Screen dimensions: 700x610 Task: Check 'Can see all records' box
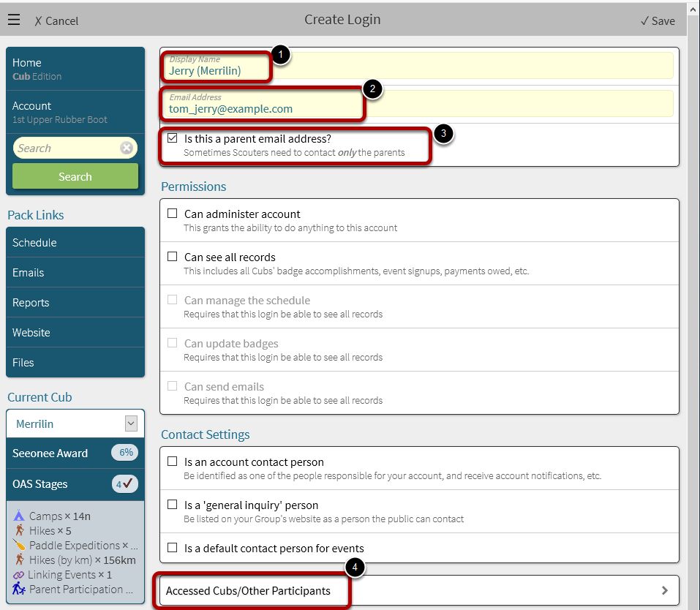coord(173,257)
